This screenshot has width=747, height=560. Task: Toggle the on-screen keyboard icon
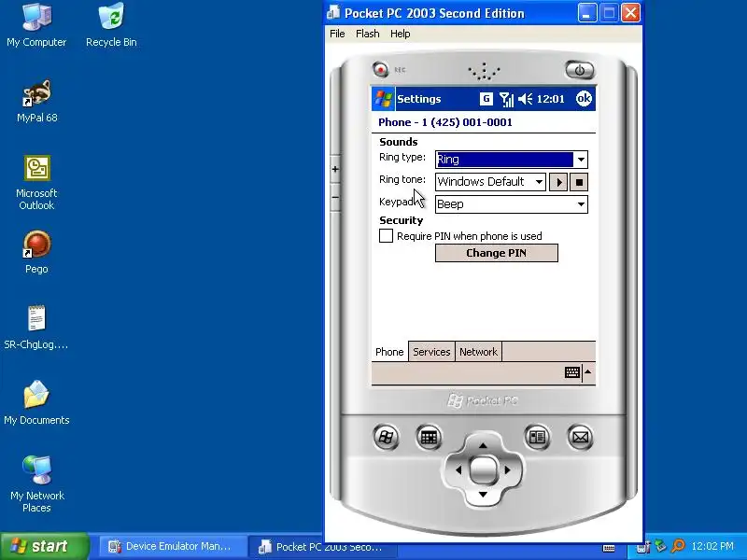pyautogui.click(x=572, y=371)
